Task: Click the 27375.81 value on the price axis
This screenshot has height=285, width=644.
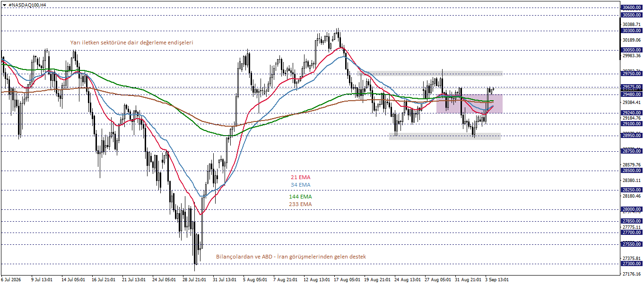Action: pyautogui.click(x=632, y=258)
